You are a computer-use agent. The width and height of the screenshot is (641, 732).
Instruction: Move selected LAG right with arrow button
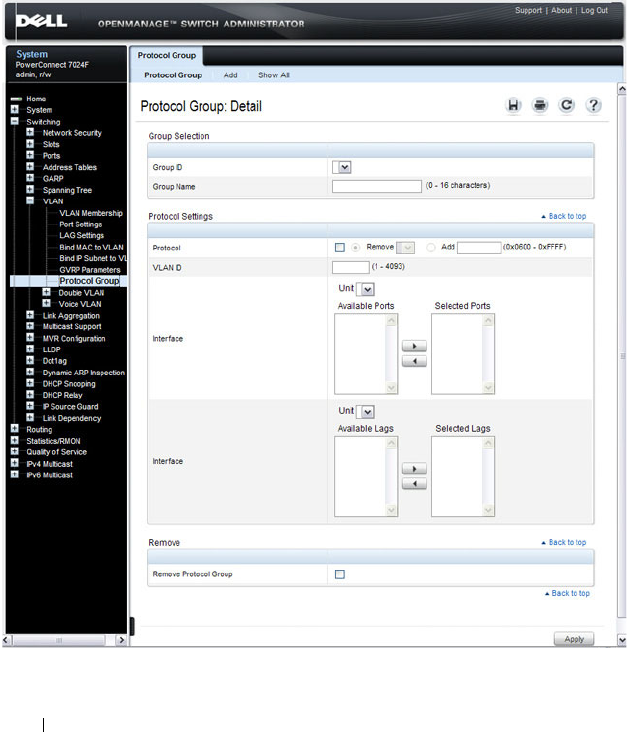(x=414, y=469)
